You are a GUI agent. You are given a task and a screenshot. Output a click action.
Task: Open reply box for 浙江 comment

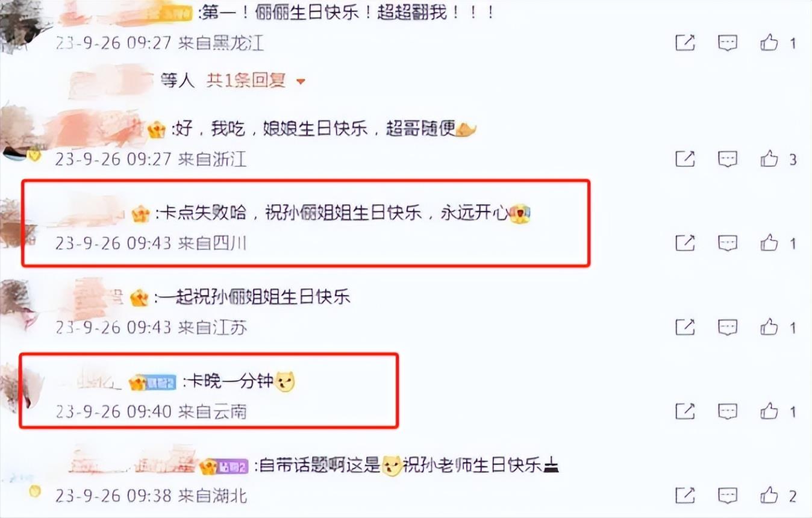click(x=728, y=159)
